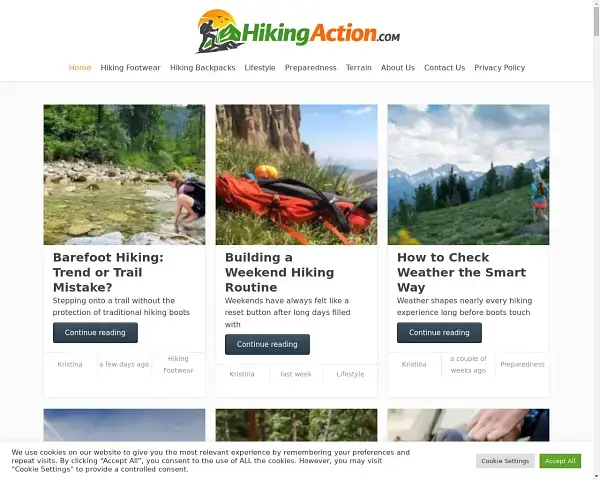600x480 pixels.
Task: Accept all cookies with the green button
Action: point(560,461)
